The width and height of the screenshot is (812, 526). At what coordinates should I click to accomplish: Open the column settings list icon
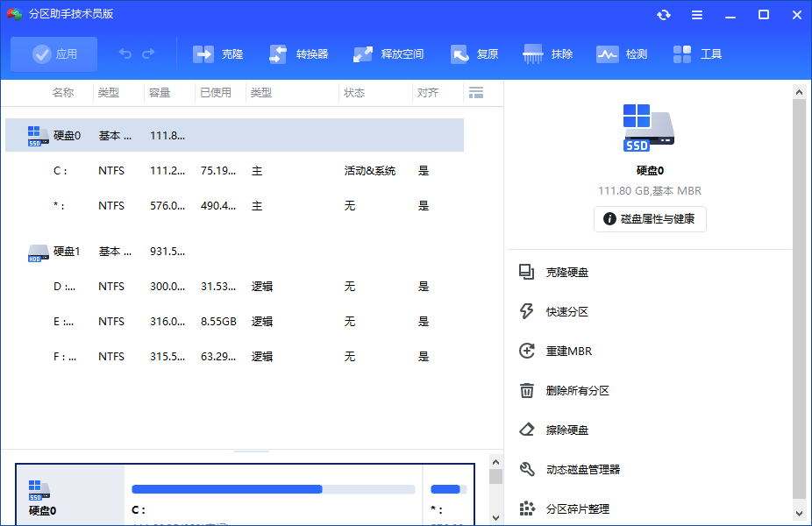(x=476, y=93)
